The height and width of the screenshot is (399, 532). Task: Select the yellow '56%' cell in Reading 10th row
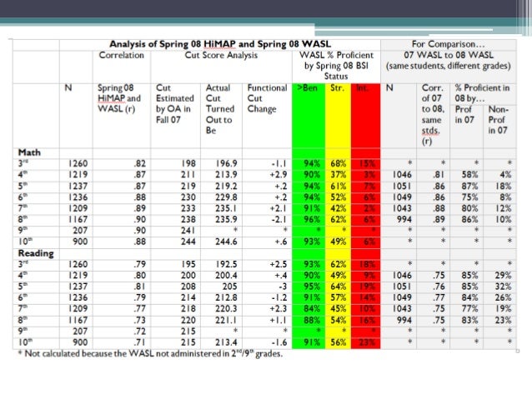(339, 342)
